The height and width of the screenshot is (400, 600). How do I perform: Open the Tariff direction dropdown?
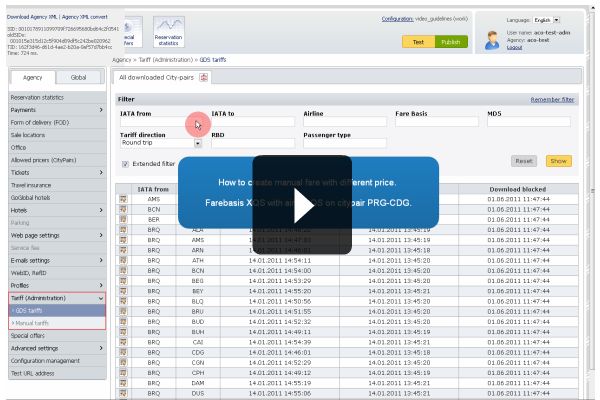pyautogui.click(x=198, y=143)
